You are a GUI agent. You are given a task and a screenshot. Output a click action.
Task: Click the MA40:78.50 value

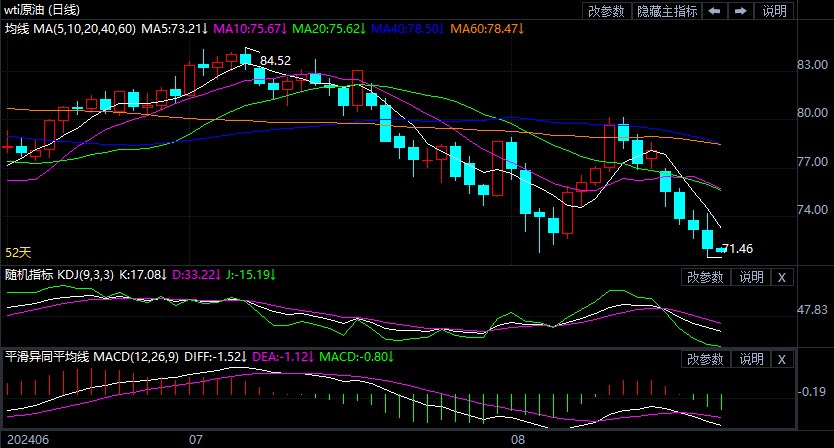pyautogui.click(x=407, y=29)
